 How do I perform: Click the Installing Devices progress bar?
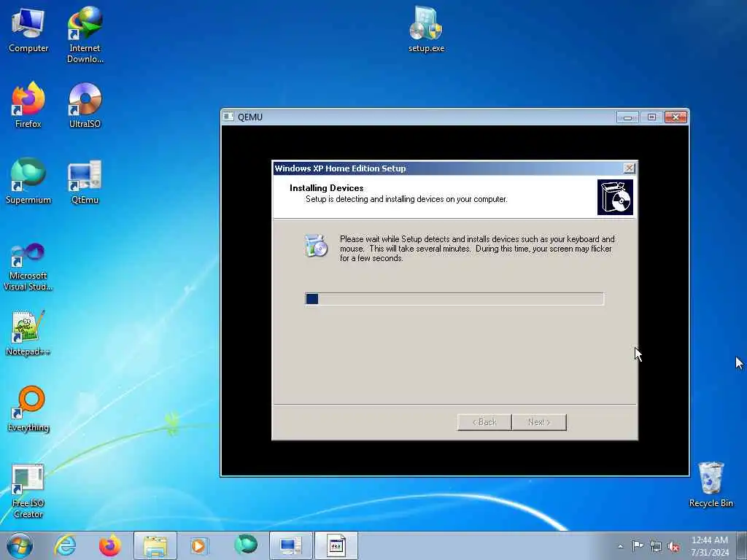tap(454, 298)
